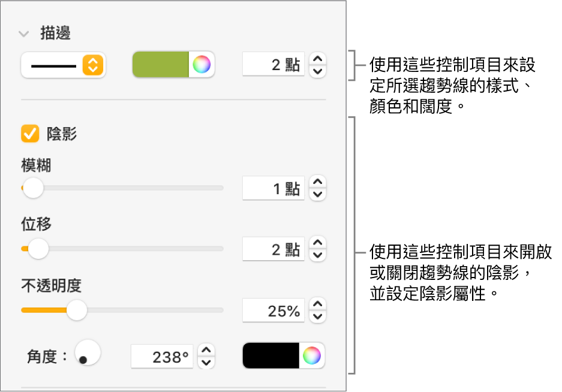The width and height of the screenshot is (562, 392).
Task: Increase opacity with the up arrow
Action: 318,304
